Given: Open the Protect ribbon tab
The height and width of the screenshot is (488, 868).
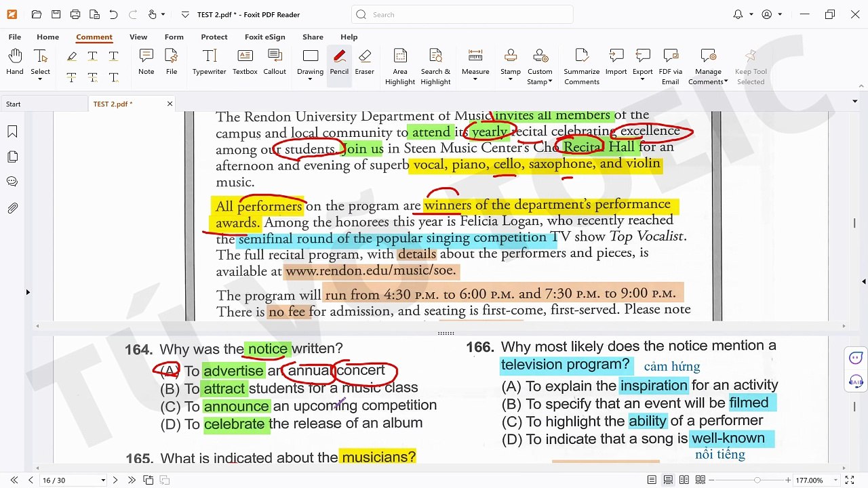Looking at the screenshot, I should (214, 37).
